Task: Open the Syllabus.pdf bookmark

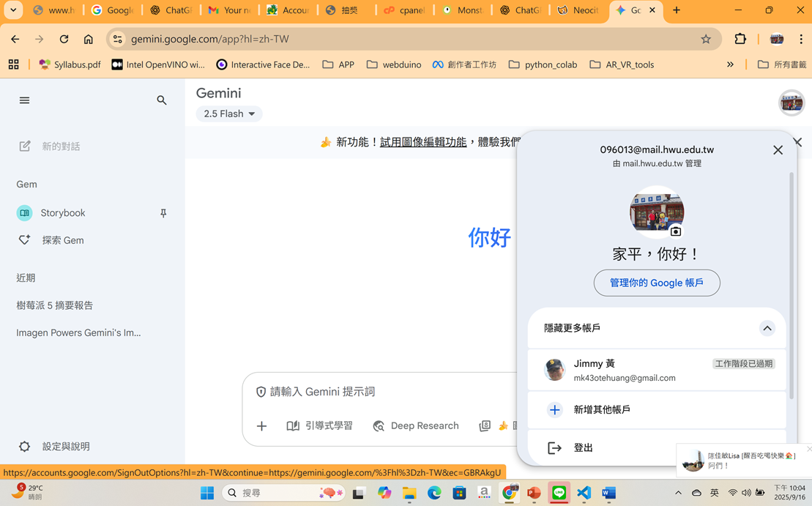Action: tap(70, 64)
